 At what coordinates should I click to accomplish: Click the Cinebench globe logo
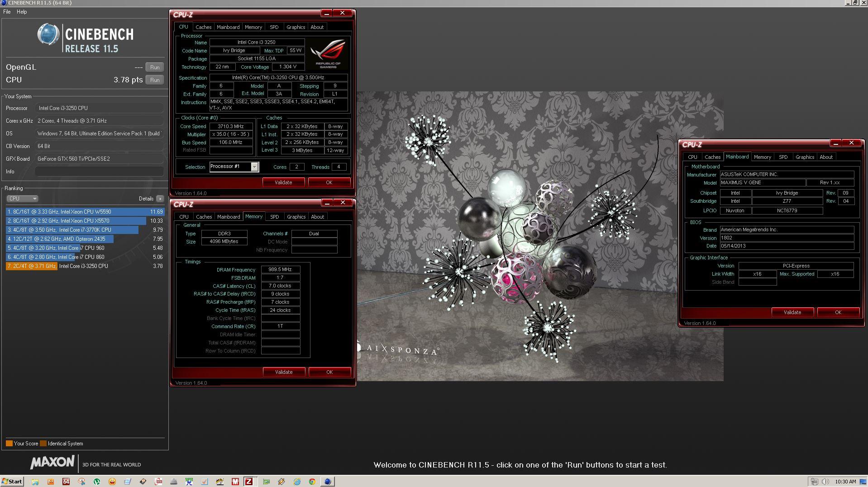48,34
